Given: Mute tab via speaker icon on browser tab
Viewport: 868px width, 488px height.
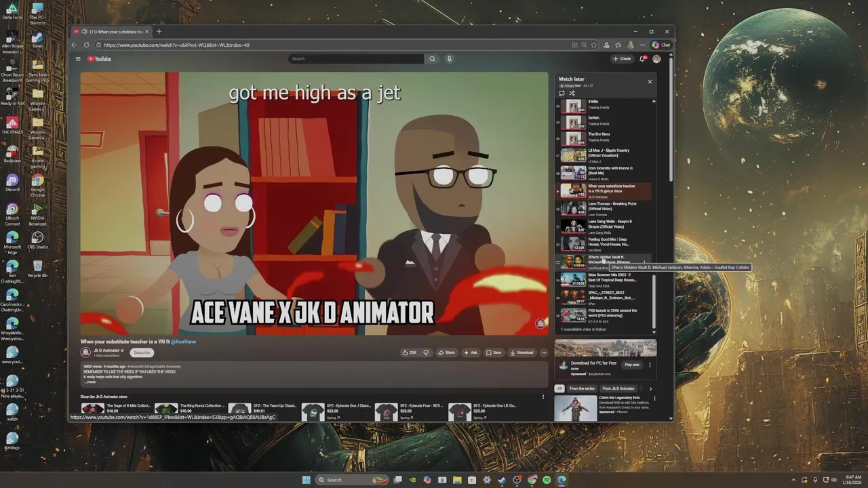Looking at the screenshot, I should [84, 31].
